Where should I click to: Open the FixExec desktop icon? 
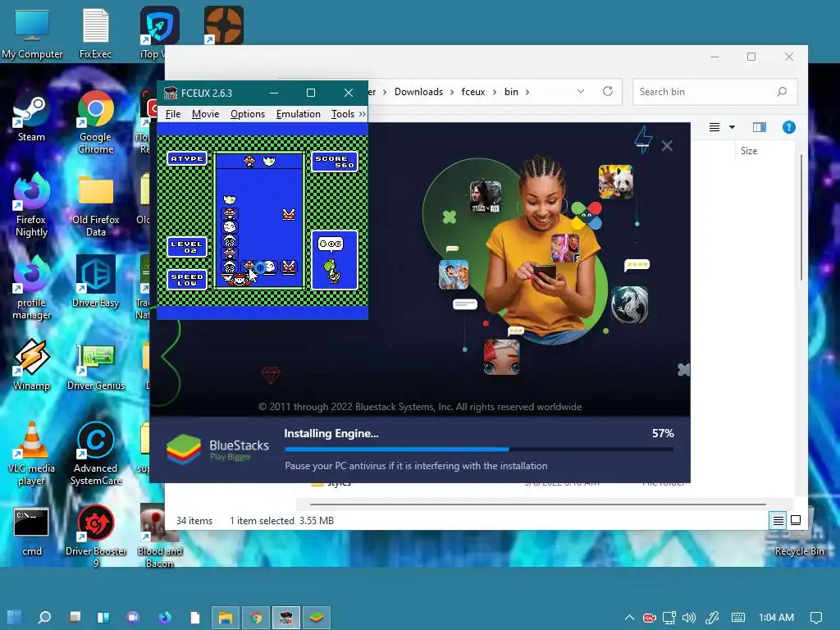click(x=95, y=32)
